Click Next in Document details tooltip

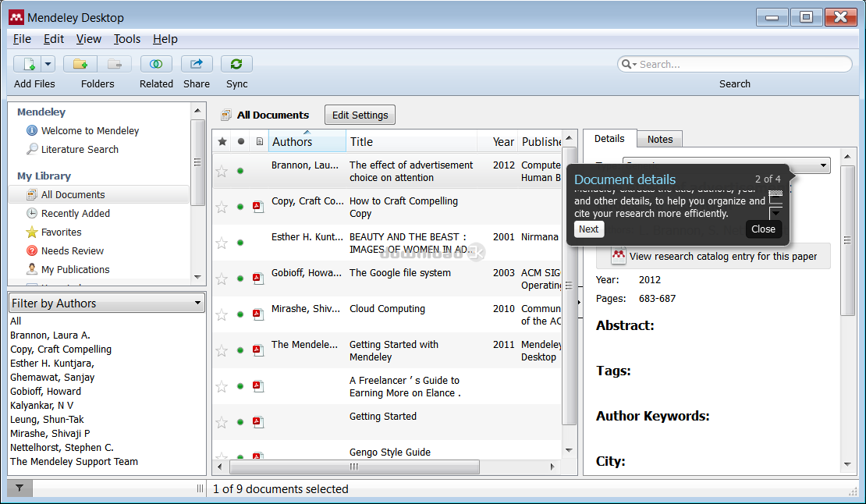click(x=589, y=229)
